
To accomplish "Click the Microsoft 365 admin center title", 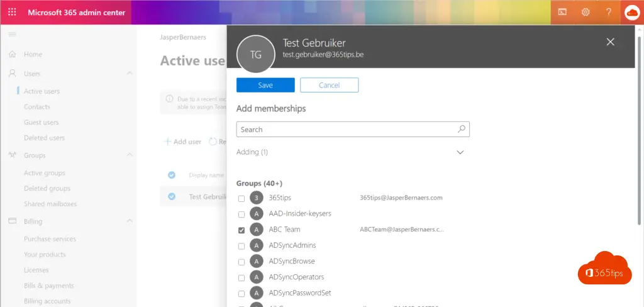I will click(x=76, y=13).
